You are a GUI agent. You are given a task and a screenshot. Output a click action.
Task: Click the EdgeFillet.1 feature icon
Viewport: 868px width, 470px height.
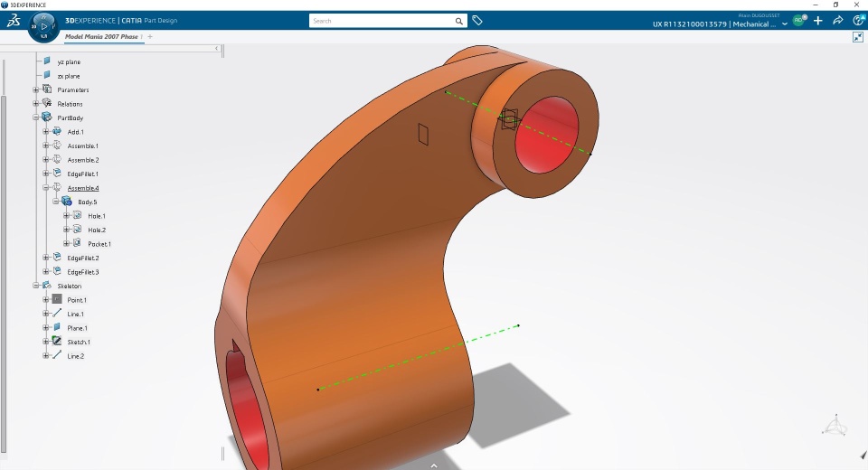pyautogui.click(x=57, y=174)
